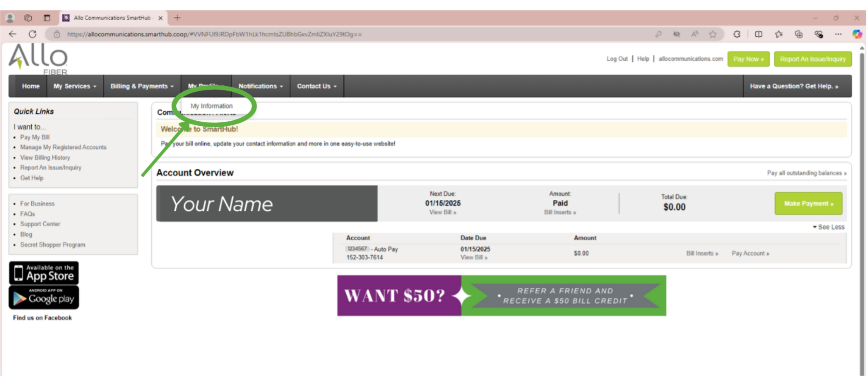
Task: Visit the allocommunications.com link
Action: (x=691, y=59)
